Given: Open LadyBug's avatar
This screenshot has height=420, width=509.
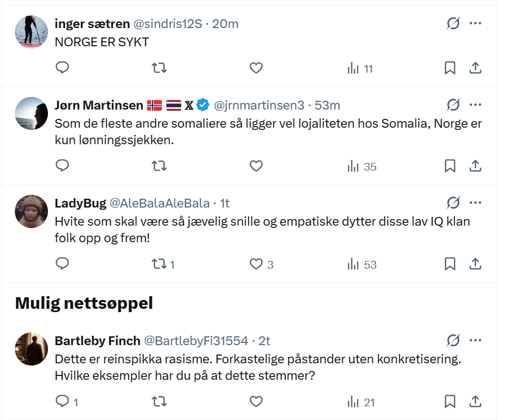Looking at the screenshot, I should 31,211.
